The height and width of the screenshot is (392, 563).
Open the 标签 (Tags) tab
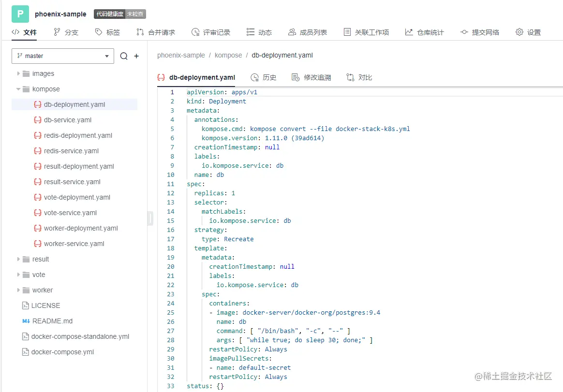(107, 32)
